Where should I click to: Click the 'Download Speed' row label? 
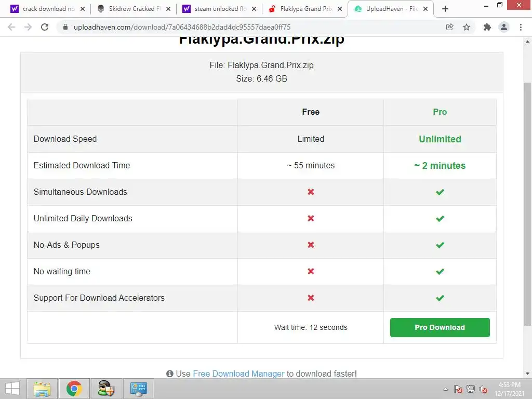(65, 139)
